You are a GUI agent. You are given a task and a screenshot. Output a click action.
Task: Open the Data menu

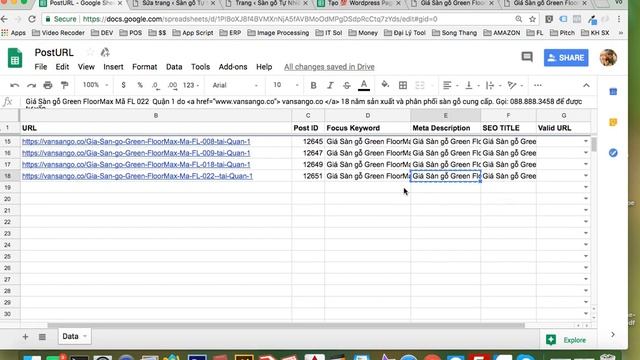[x=174, y=67]
